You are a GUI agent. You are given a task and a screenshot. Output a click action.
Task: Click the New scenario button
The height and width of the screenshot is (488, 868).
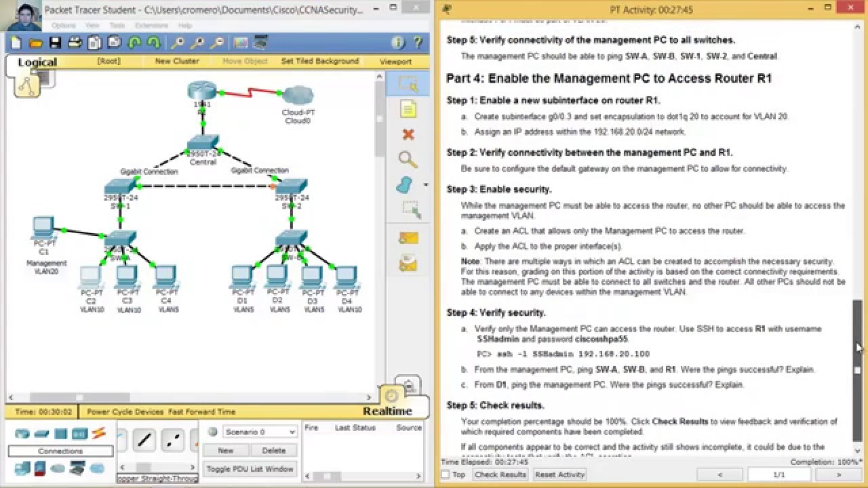(x=226, y=450)
